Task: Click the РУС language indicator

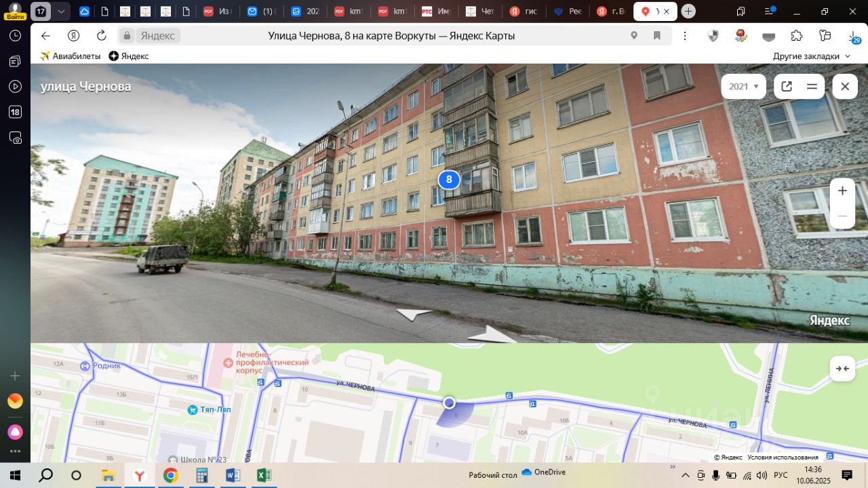Action: [x=781, y=475]
